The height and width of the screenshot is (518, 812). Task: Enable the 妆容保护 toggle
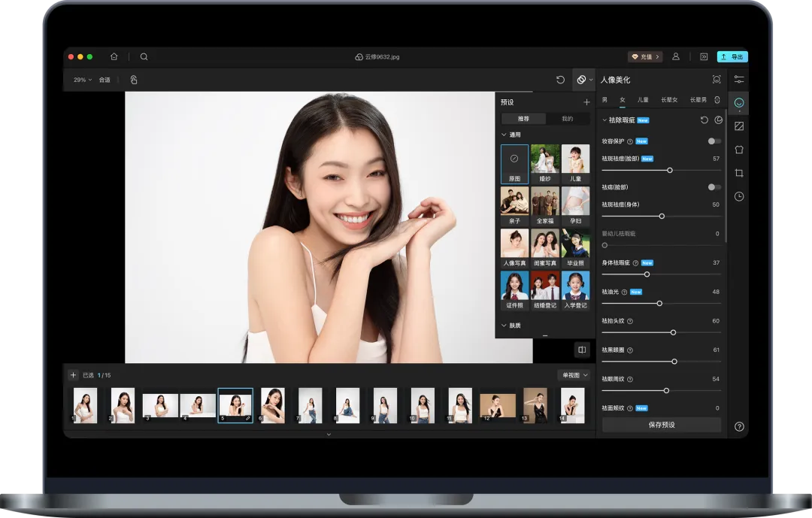tap(714, 141)
